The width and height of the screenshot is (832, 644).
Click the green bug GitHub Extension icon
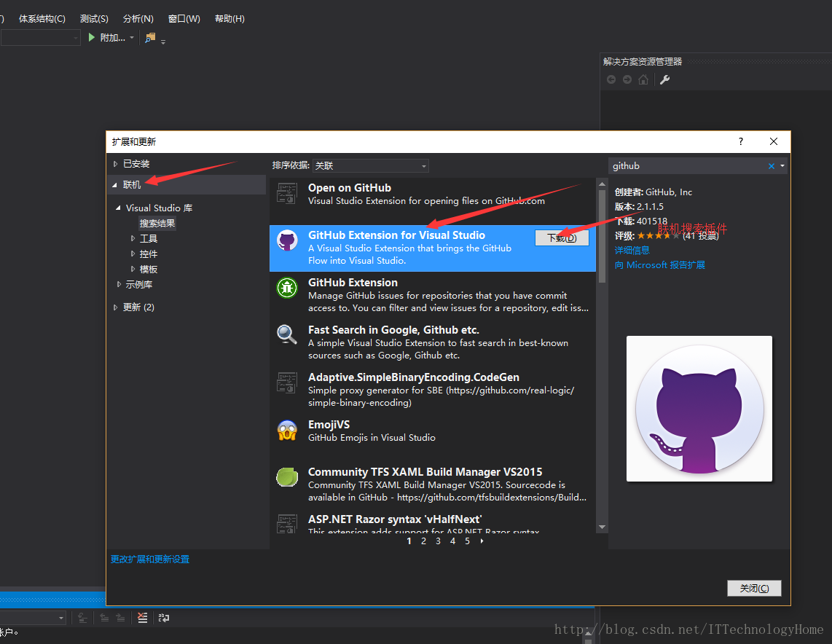[x=287, y=288]
